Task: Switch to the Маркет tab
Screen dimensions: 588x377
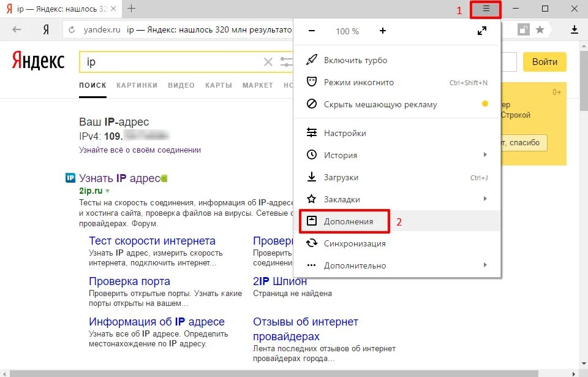Action: 258,85
